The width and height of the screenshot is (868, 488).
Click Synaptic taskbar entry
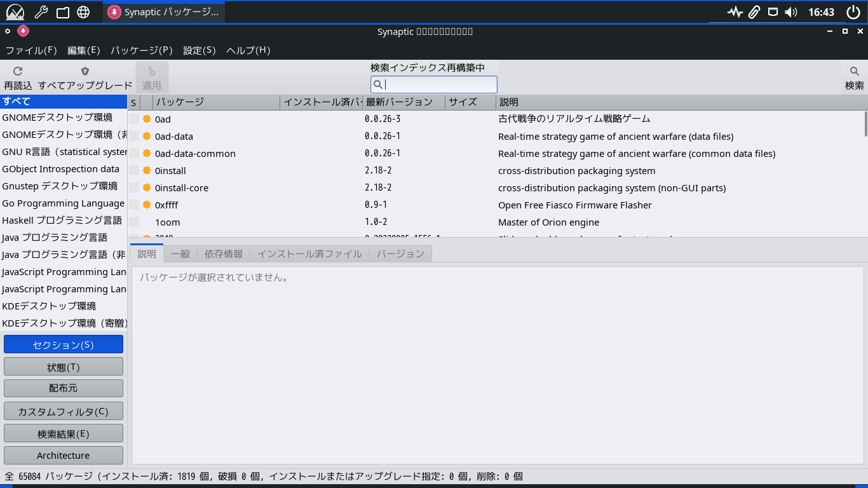(164, 12)
